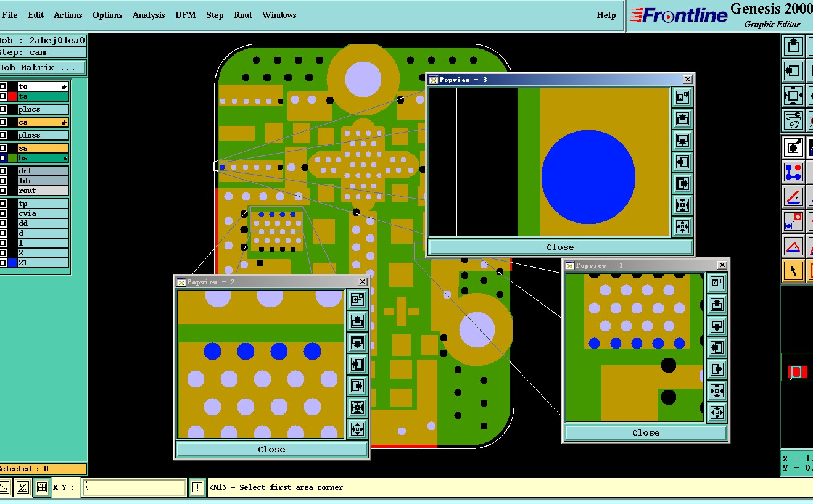The width and height of the screenshot is (813, 504).
Task: Click the ruler coordinate mode icon at bottom left
Action: coord(22,487)
